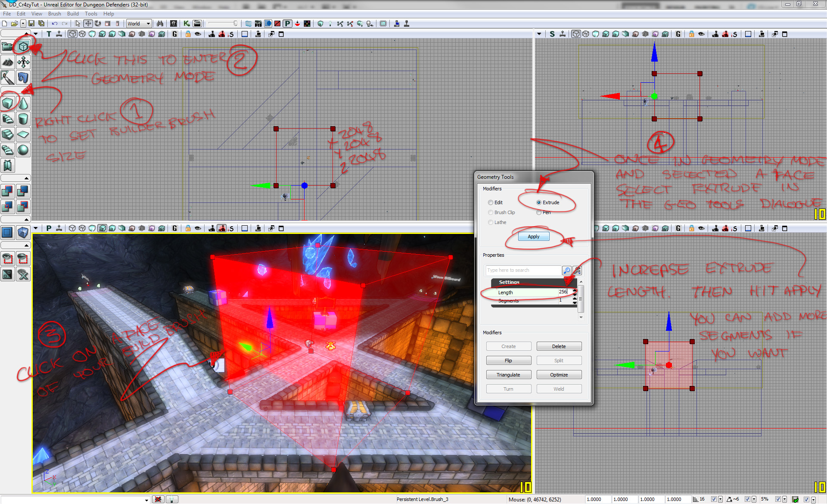
Task: Open the drag grid size dropdown
Action: [x=720, y=499]
